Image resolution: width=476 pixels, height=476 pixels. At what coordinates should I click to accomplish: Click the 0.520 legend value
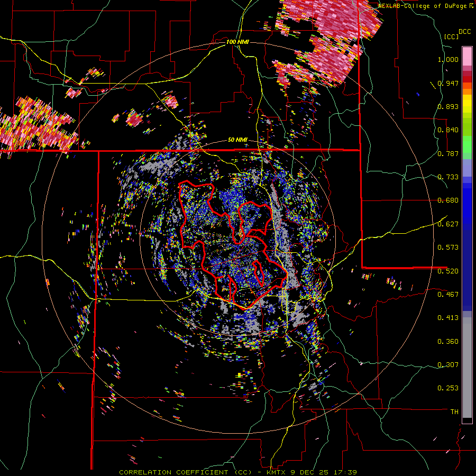(448, 271)
